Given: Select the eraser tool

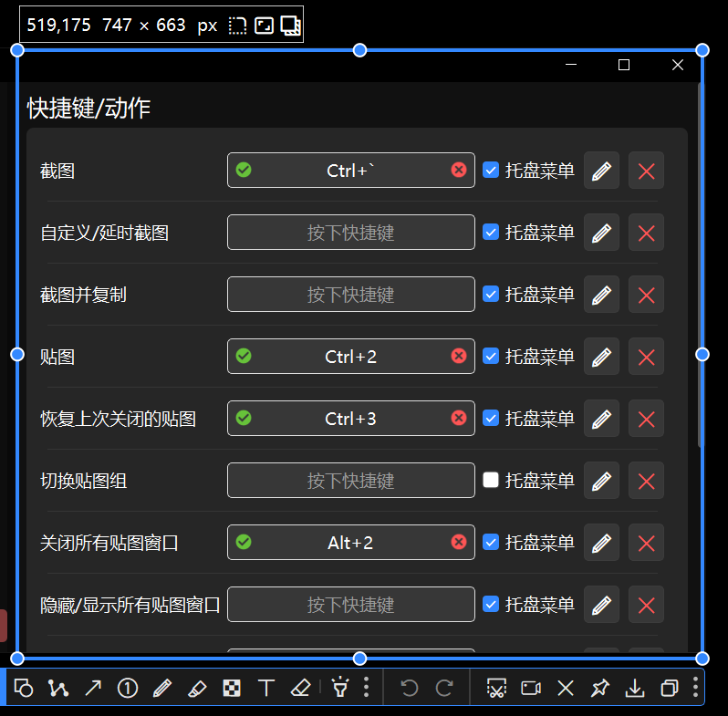Looking at the screenshot, I should pyautogui.click(x=300, y=688).
